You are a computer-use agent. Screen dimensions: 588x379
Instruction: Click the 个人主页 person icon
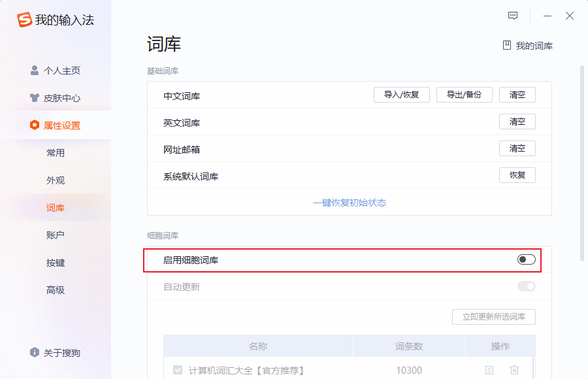pyautogui.click(x=35, y=70)
